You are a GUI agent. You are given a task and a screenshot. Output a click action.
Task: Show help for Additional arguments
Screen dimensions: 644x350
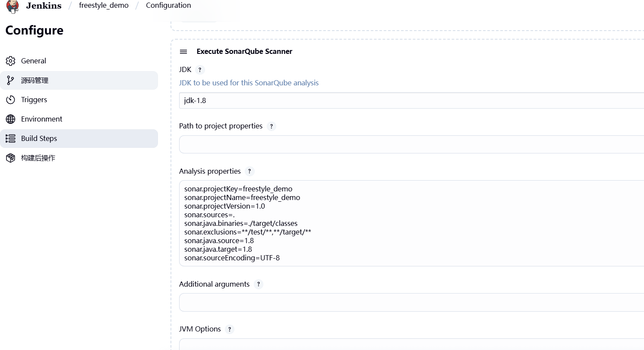tap(258, 284)
